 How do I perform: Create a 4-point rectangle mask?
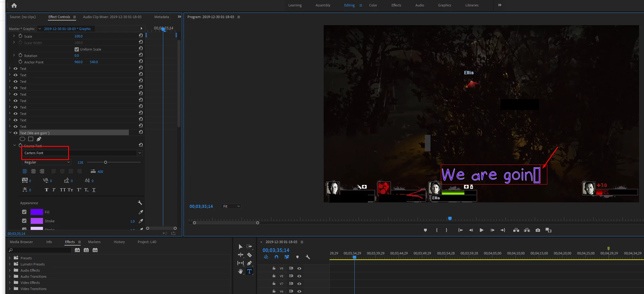click(x=31, y=139)
